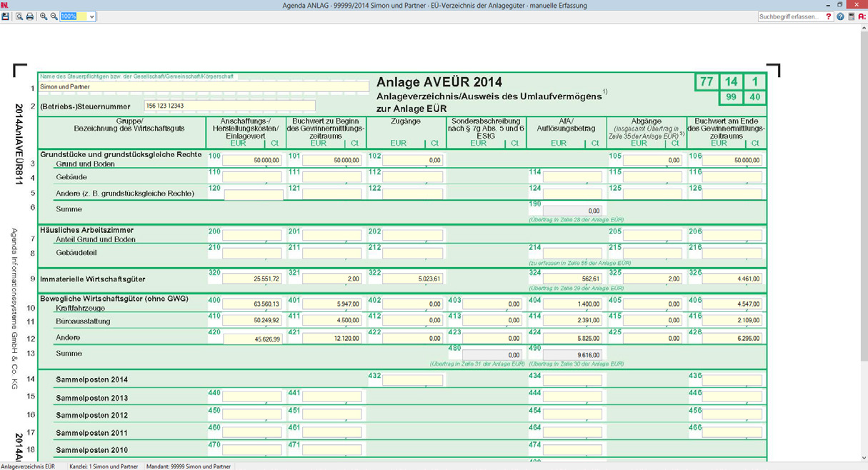The height and width of the screenshot is (470, 868).
Task: Click the printer icon to print
Action: 30,16
